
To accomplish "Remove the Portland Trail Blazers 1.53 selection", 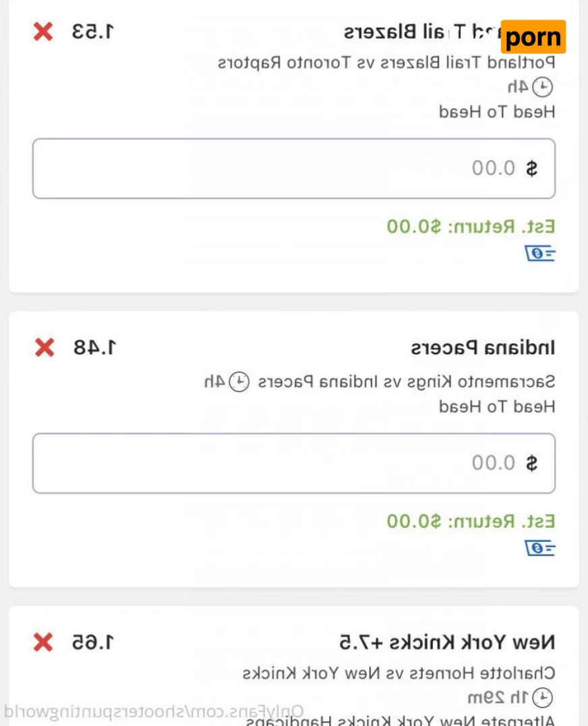I will 44,31.
